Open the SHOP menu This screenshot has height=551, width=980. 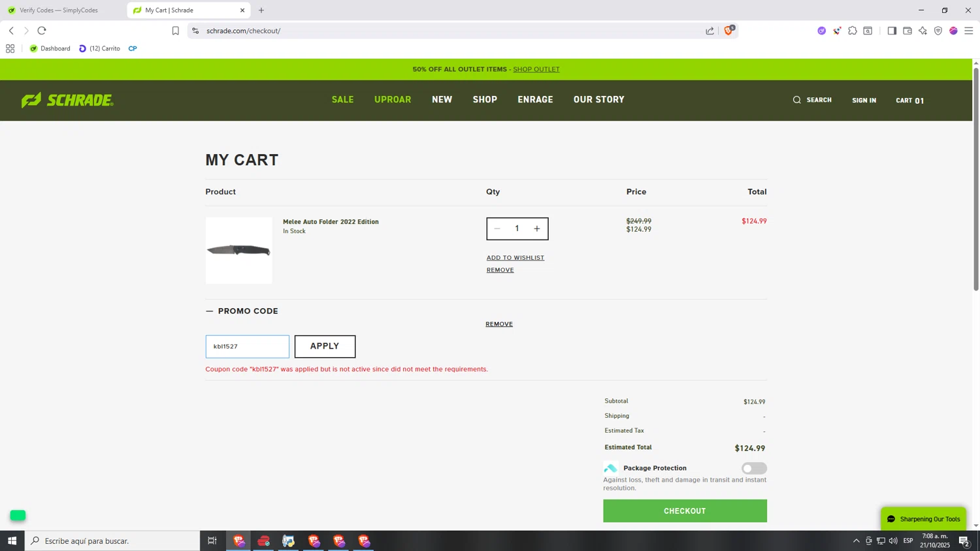click(485, 100)
